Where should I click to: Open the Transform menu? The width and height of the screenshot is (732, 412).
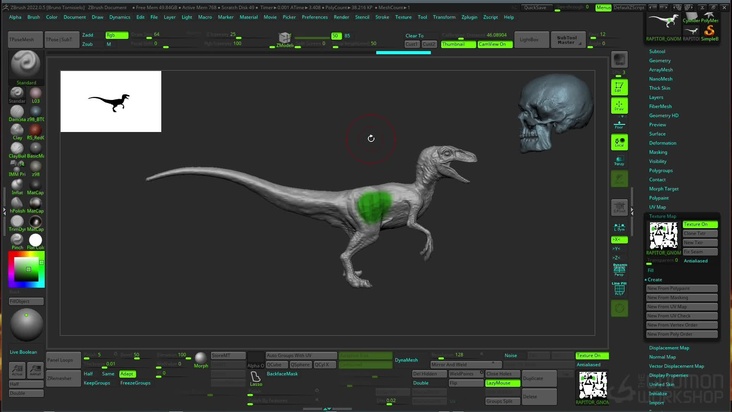coord(444,17)
